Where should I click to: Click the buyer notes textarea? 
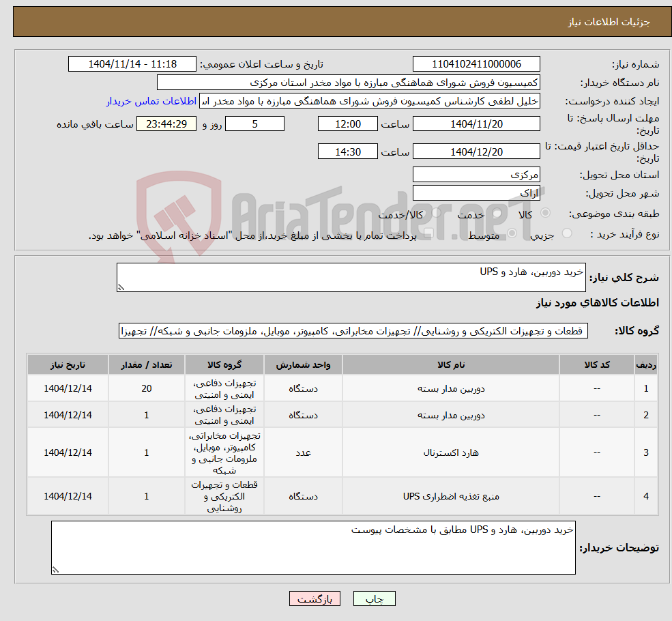coord(313,548)
